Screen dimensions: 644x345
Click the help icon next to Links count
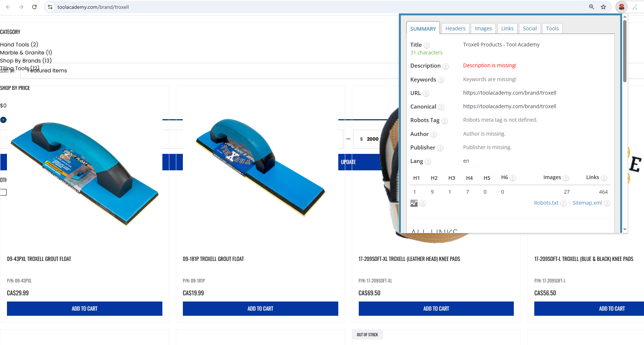point(604,178)
